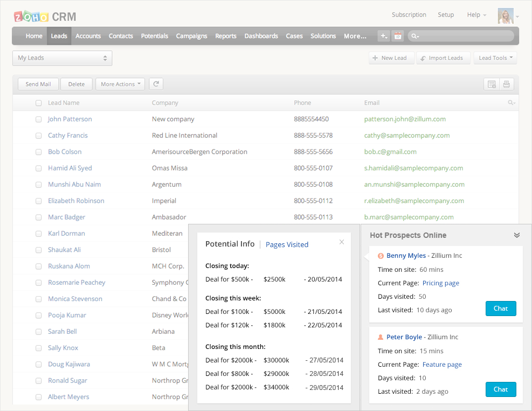Viewport: 532px width, 411px height.
Task: Tick the checkbox for John Patterson
Action: click(x=39, y=119)
